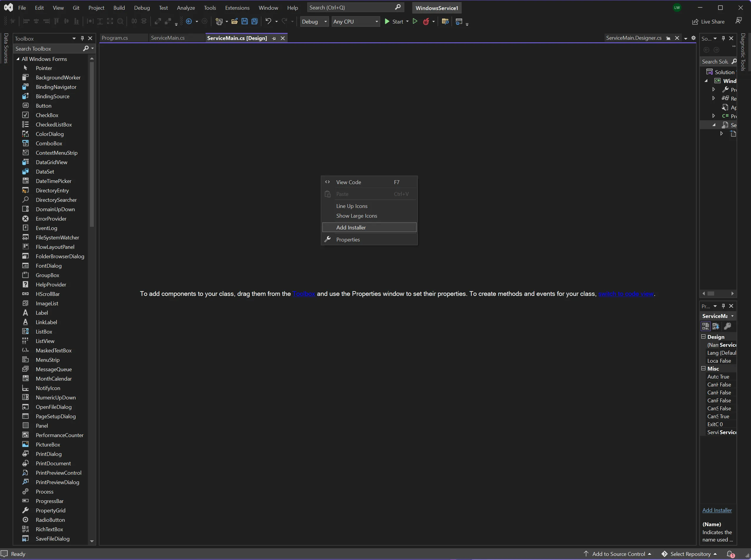Click the Property Pages wrench icon
This screenshot has width=751, height=560.
coord(727,326)
